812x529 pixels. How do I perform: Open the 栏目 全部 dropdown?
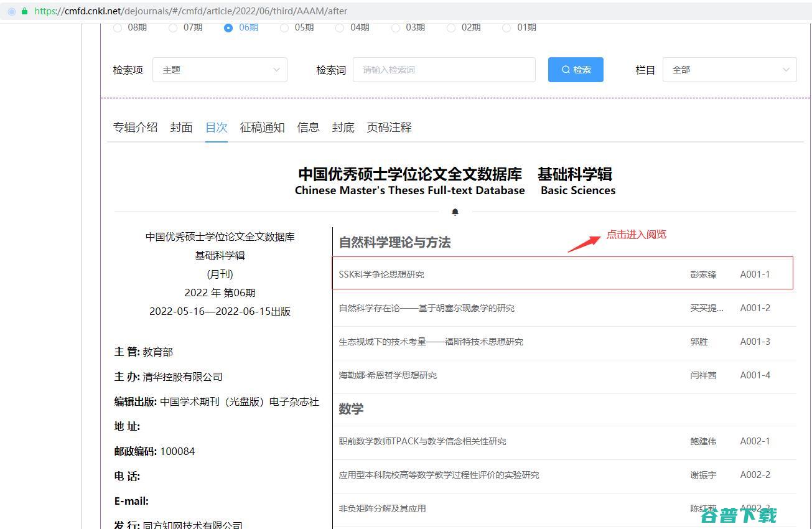tap(729, 70)
